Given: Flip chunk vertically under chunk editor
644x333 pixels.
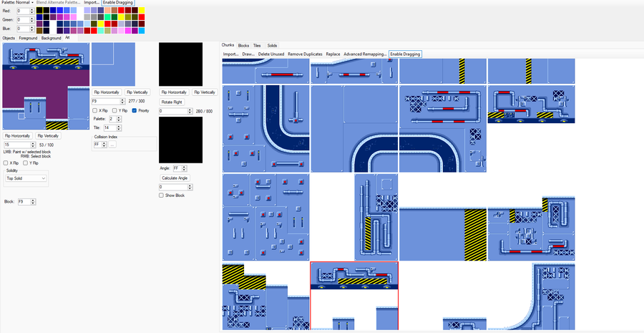Looking at the screenshot, I should pos(48,135).
